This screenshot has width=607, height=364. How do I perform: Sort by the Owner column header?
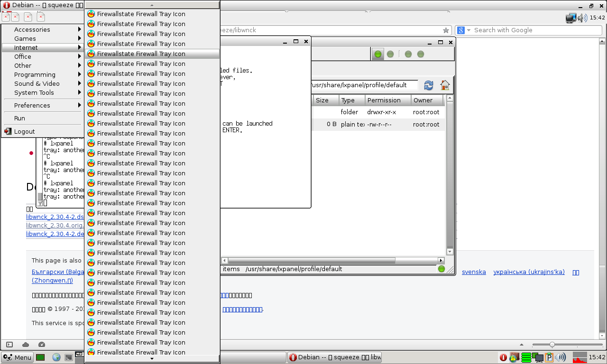(x=427, y=100)
